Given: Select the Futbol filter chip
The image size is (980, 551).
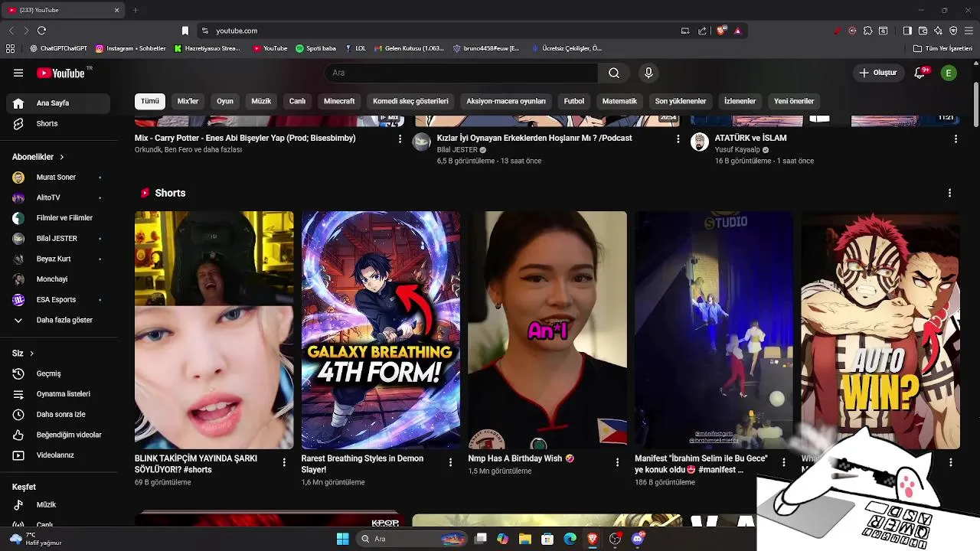Looking at the screenshot, I should (574, 101).
